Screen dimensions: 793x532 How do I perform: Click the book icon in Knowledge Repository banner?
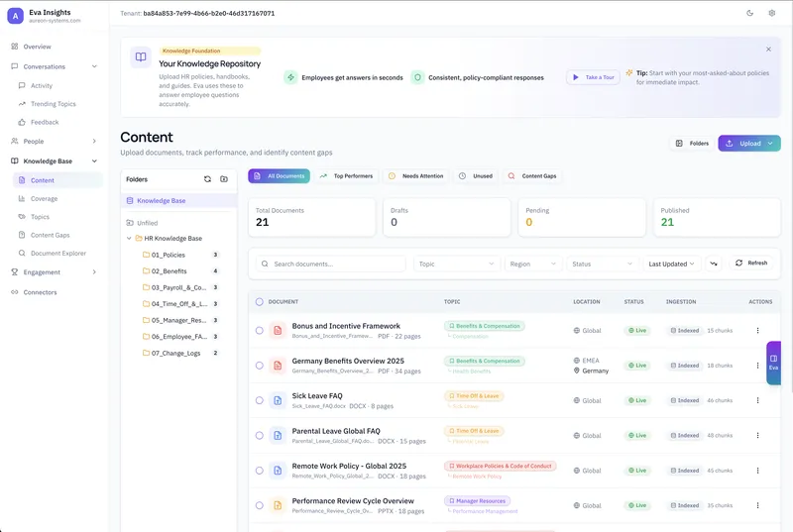click(141, 57)
